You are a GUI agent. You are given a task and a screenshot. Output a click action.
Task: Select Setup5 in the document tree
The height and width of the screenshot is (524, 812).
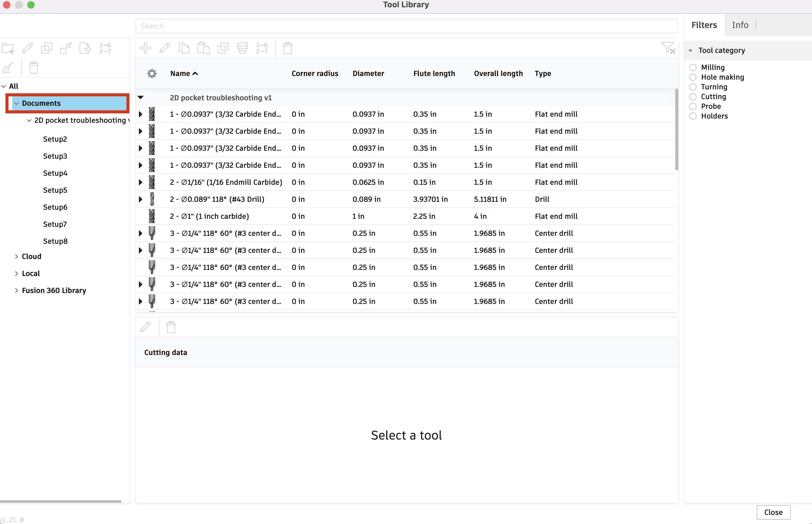(x=55, y=190)
